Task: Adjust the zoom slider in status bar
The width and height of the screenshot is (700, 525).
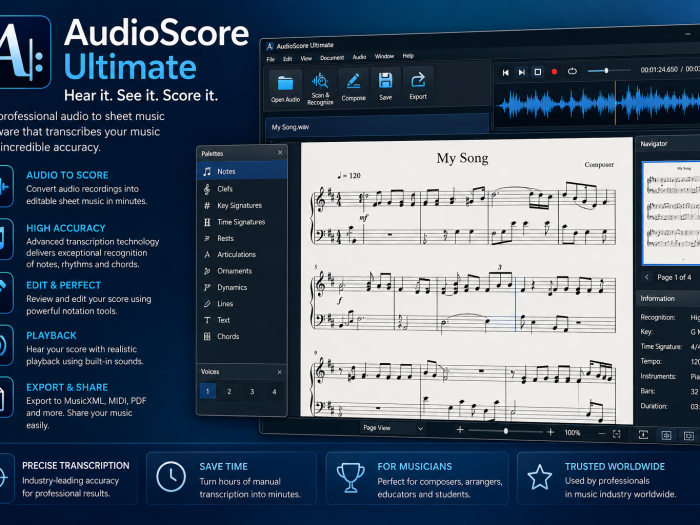Action: coord(505,431)
